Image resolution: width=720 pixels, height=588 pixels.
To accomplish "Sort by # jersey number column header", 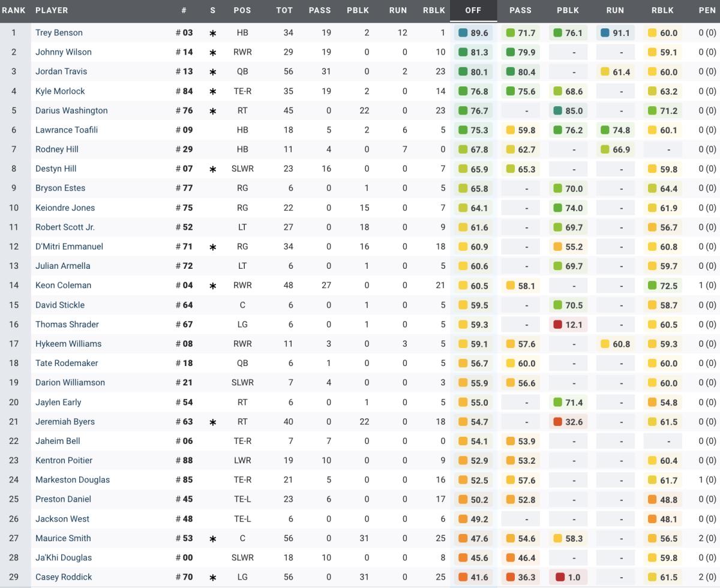I will (184, 10).
